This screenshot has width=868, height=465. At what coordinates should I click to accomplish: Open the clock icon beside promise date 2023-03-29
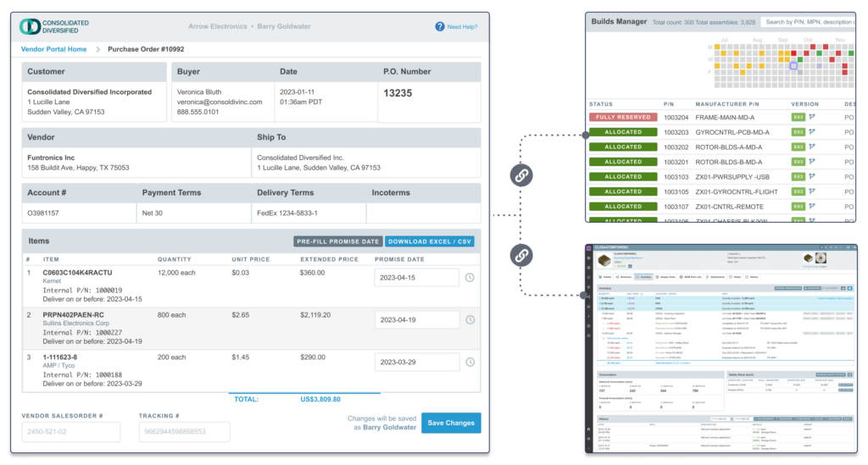pos(470,363)
